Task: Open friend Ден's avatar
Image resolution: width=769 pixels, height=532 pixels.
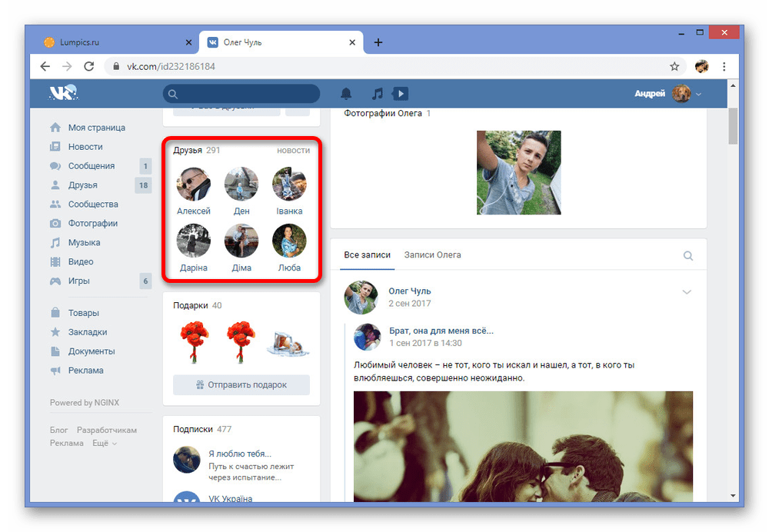Action: pos(241,184)
